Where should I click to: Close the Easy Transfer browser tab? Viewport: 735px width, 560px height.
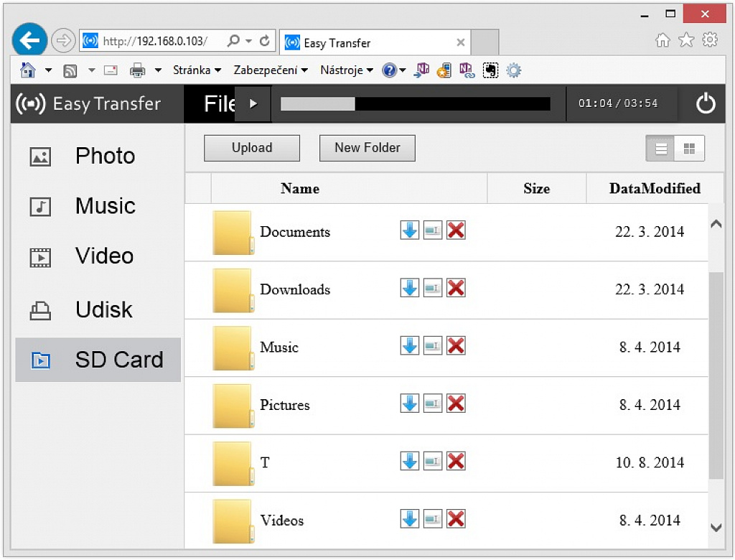461,42
